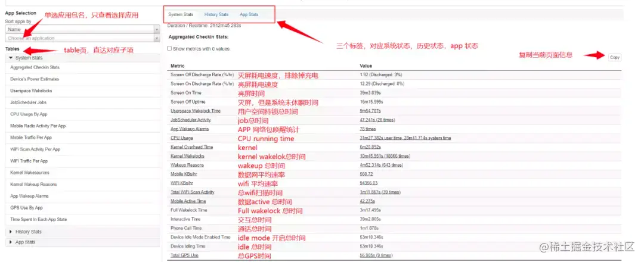Click Device Idle Mode Enabled Time text
The image size is (644, 262).
pyautogui.click(x=200, y=237)
